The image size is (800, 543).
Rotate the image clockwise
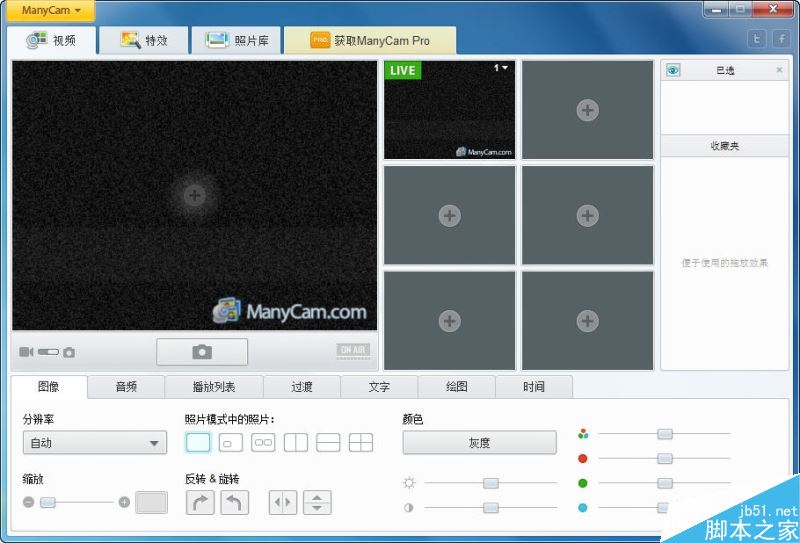pyautogui.click(x=200, y=503)
